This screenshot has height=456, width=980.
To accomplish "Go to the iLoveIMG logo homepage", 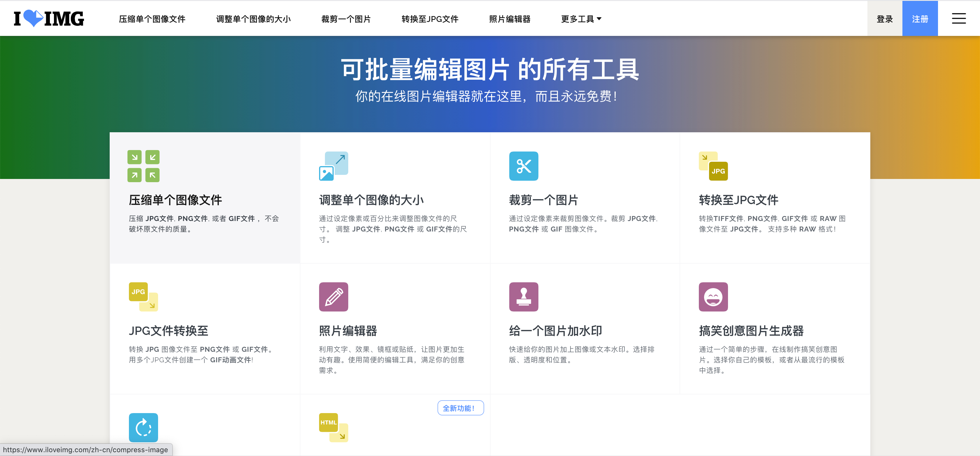I will tap(49, 18).
